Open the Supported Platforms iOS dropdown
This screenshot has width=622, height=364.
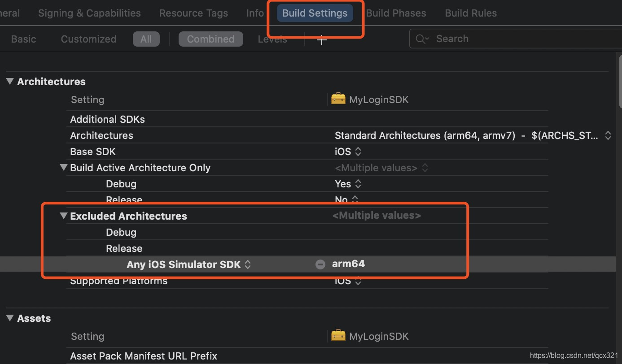tap(358, 281)
